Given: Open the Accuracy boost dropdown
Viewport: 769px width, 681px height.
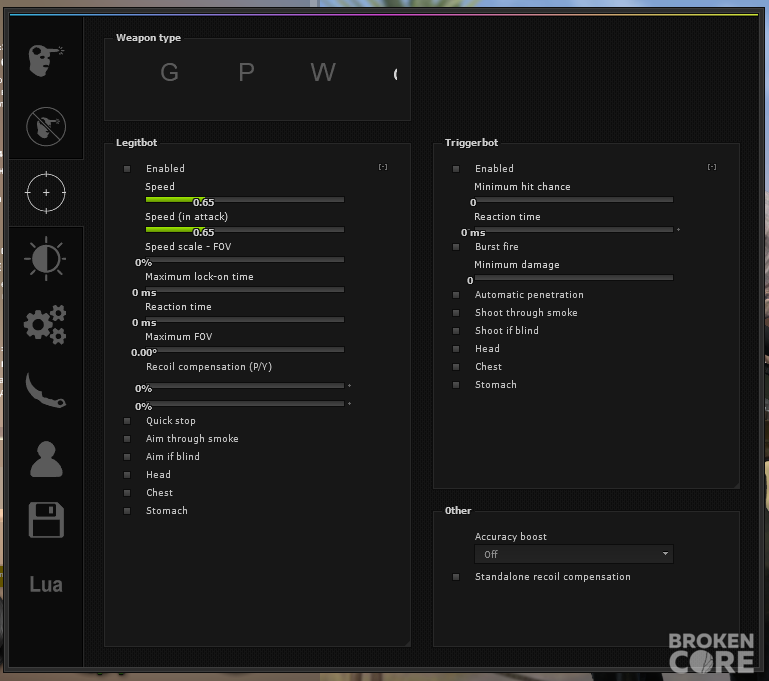Looking at the screenshot, I should [574, 554].
